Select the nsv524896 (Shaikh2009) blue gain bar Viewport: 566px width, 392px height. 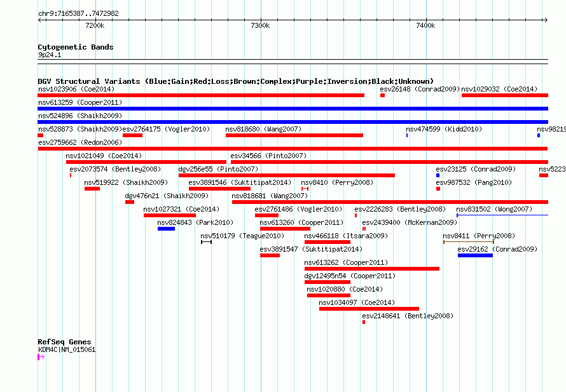pyautogui.click(x=293, y=122)
